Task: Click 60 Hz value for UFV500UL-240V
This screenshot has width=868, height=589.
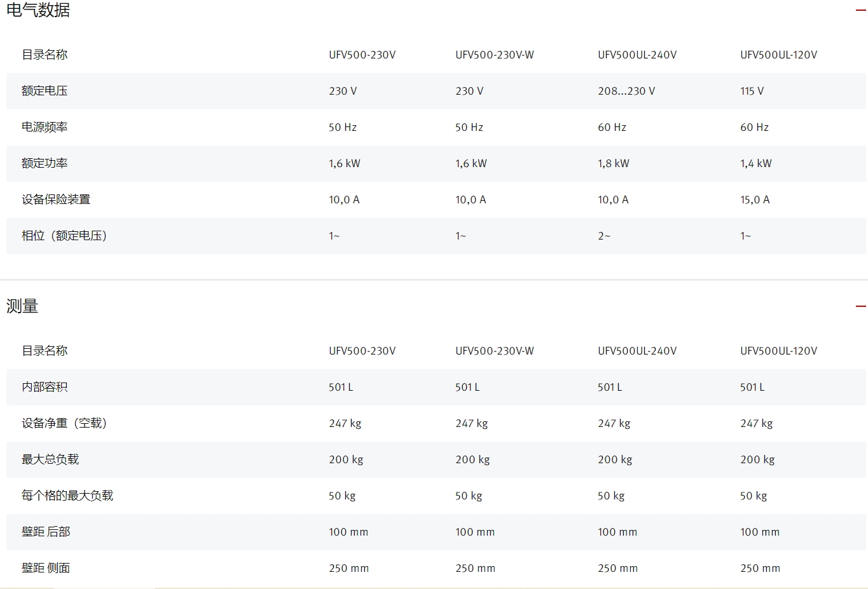Action: click(x=612, y=127)
